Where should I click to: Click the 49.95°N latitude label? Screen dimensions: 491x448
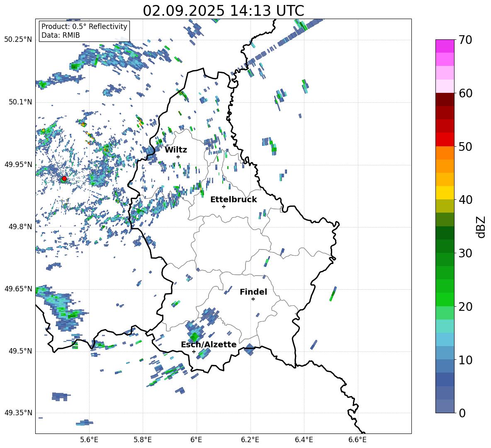pos(18,165)
